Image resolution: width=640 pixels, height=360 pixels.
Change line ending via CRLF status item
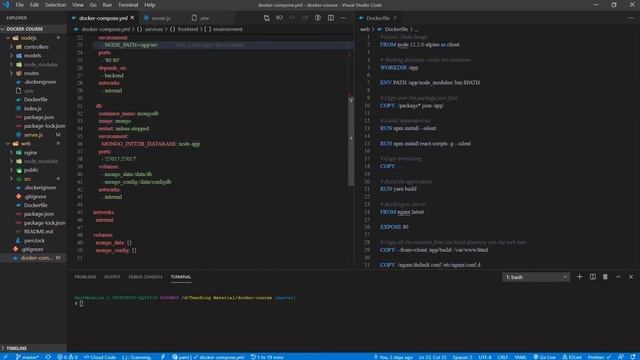coord(502,357)
